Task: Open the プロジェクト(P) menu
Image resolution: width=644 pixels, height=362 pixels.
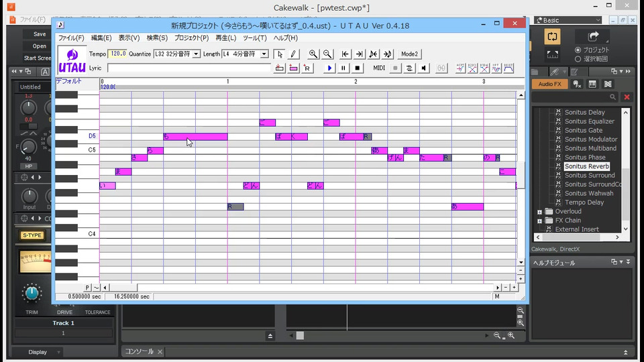Action: [x=191, y=38]
